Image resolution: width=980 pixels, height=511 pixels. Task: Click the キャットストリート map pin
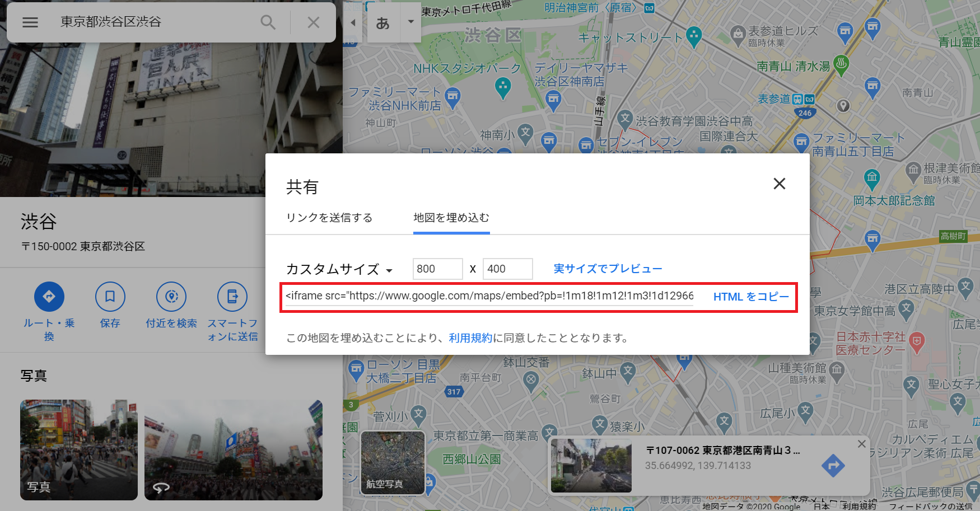[x=694, y=36]
